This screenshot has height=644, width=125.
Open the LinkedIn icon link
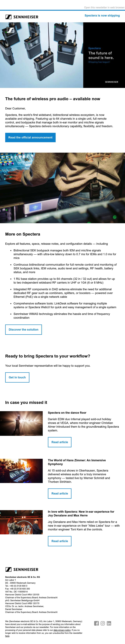click(109, 623)
